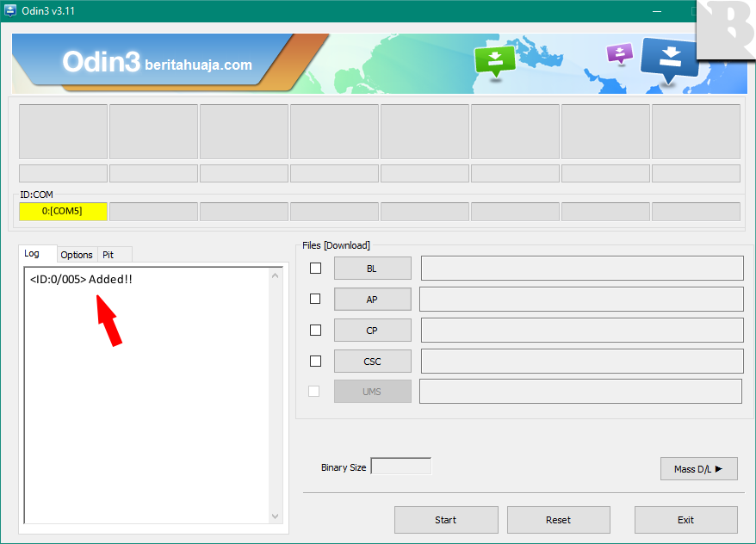Switch to the Options tab

pyautogui.click(x=77, y=255)
